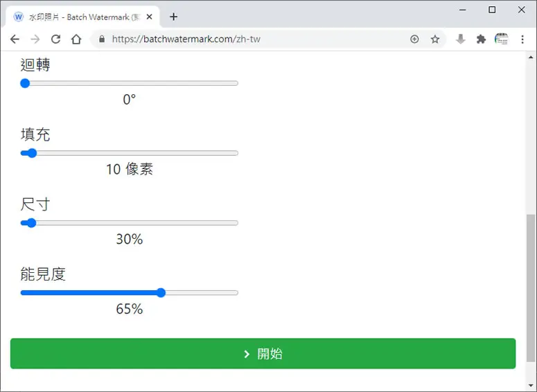Reload the Batch Watermark page
This screenshot has height=392, width=537.
pos(56,39)
